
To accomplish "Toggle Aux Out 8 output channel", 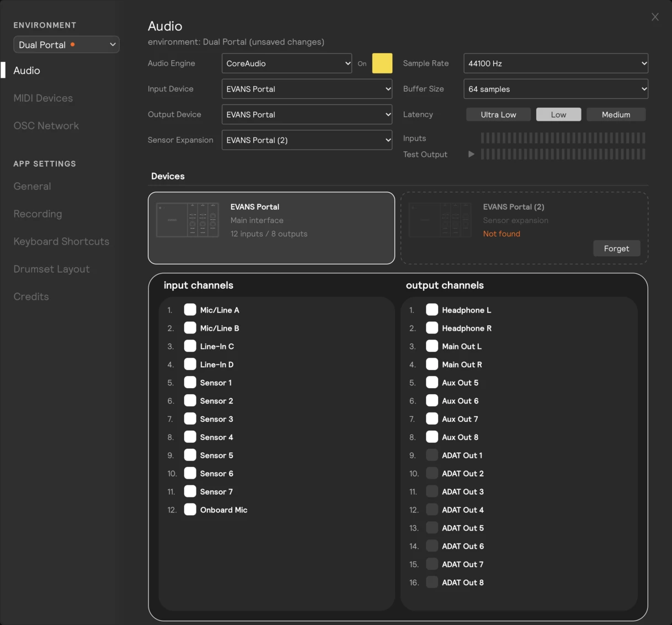I will [432, 437].
